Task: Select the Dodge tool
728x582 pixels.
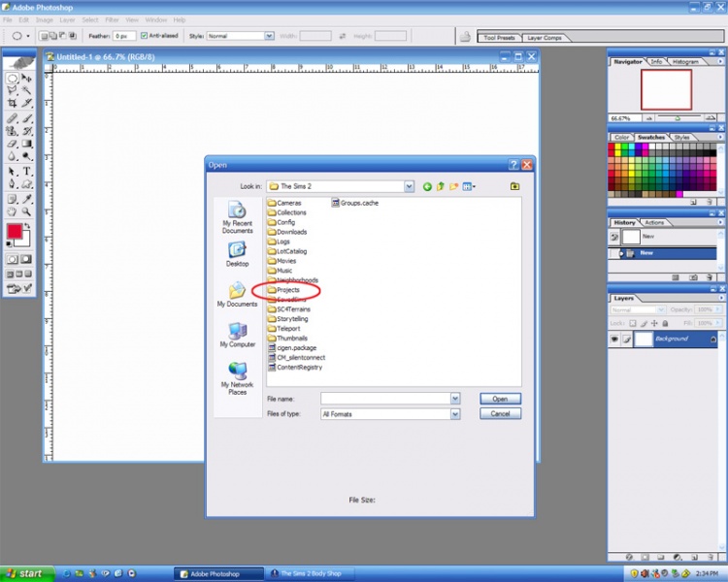Action: 26,156
